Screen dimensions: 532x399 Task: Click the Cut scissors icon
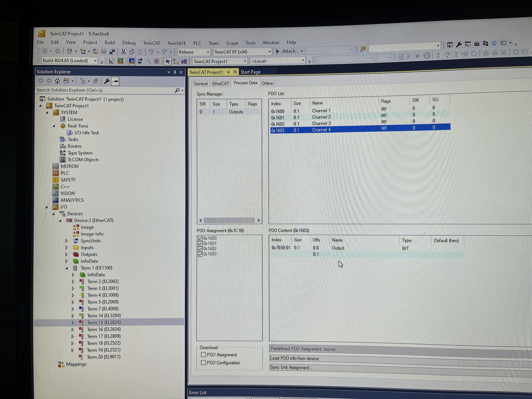pyautogui.click(x=123, y=52)
